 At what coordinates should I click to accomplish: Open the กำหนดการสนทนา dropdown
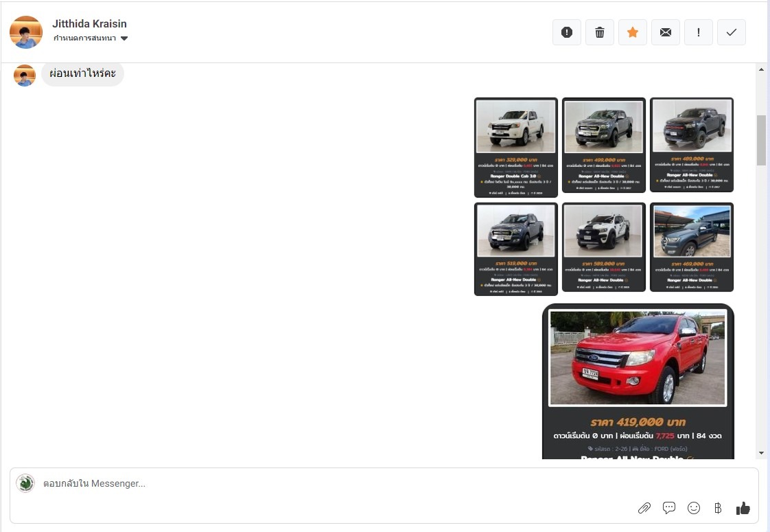91,38
